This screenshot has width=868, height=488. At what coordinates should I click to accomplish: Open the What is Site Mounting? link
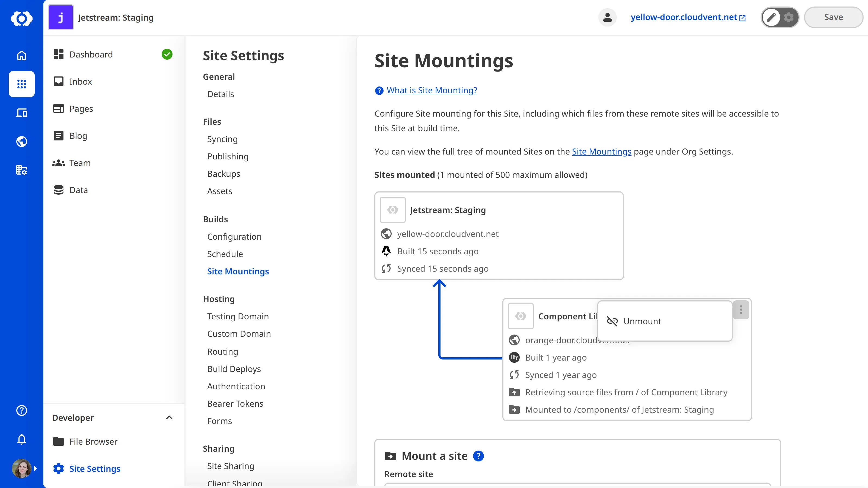432,90
